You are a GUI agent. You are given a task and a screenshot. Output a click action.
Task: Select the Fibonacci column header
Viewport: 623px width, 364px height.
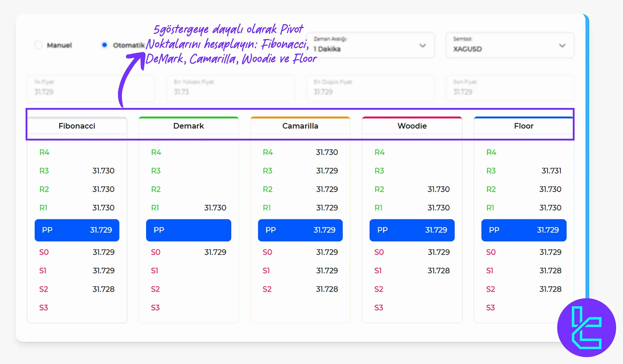[77, 126]
